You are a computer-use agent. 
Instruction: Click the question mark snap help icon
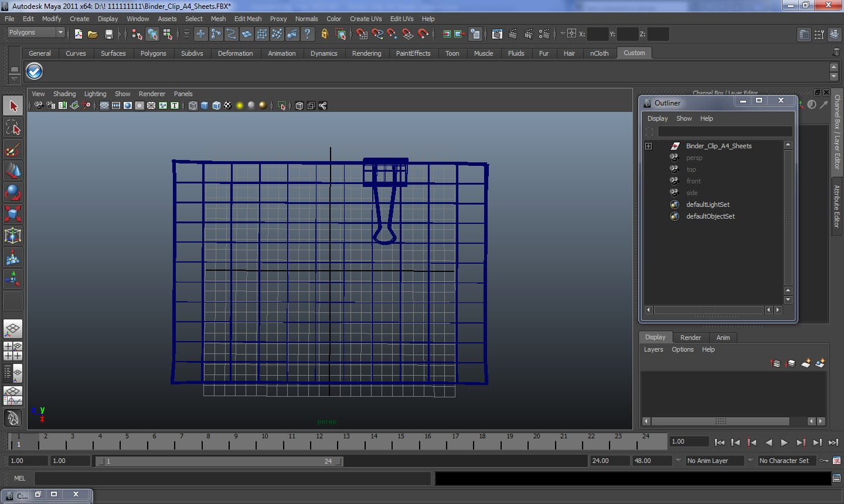point(308,34)
